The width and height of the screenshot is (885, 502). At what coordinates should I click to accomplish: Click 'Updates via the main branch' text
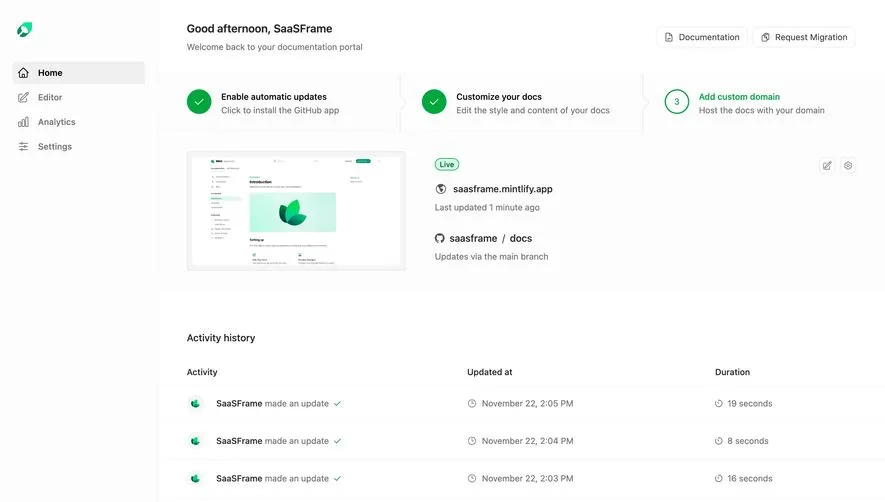(x=491, y=256)
